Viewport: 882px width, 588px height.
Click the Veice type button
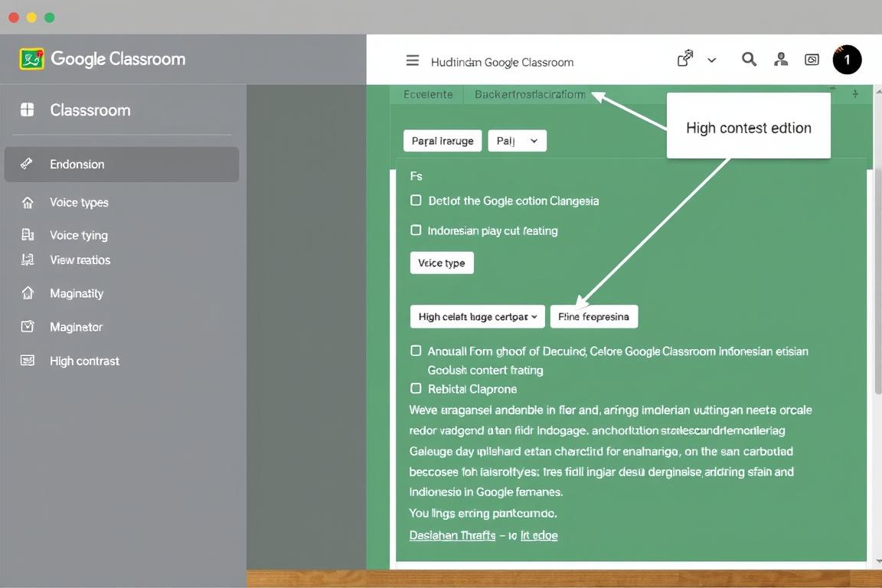click(x=442, y=263)
